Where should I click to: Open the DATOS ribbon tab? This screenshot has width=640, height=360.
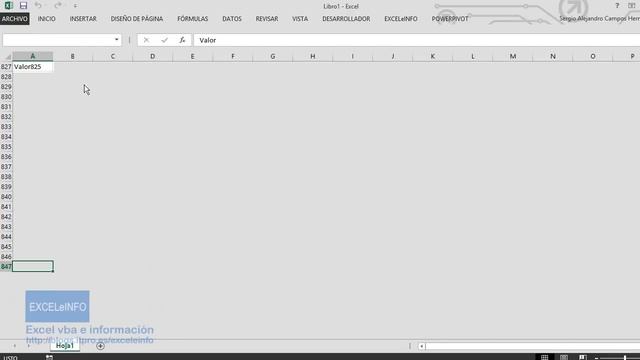coord(232,19)
